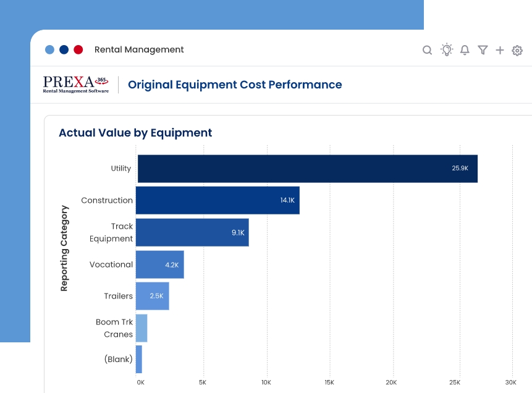
Task: Click the light blue window dot
Action: (x=50, y=50)
